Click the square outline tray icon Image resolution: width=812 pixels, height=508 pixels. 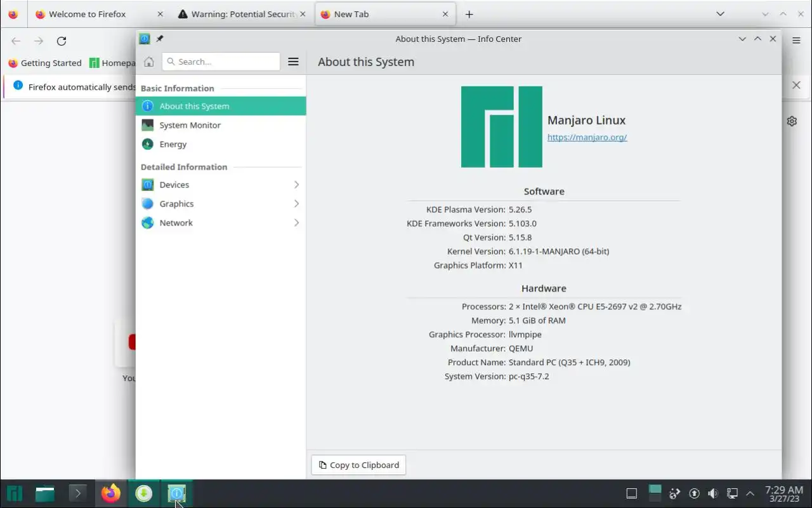[x=631, y=493]
